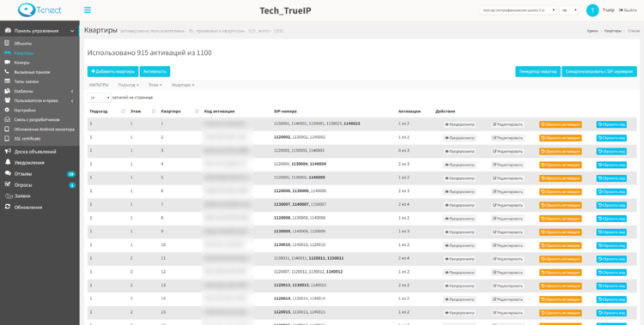Click the Настройки gear icon
This screenshot has width=644, height=325.
pos(7,110)
